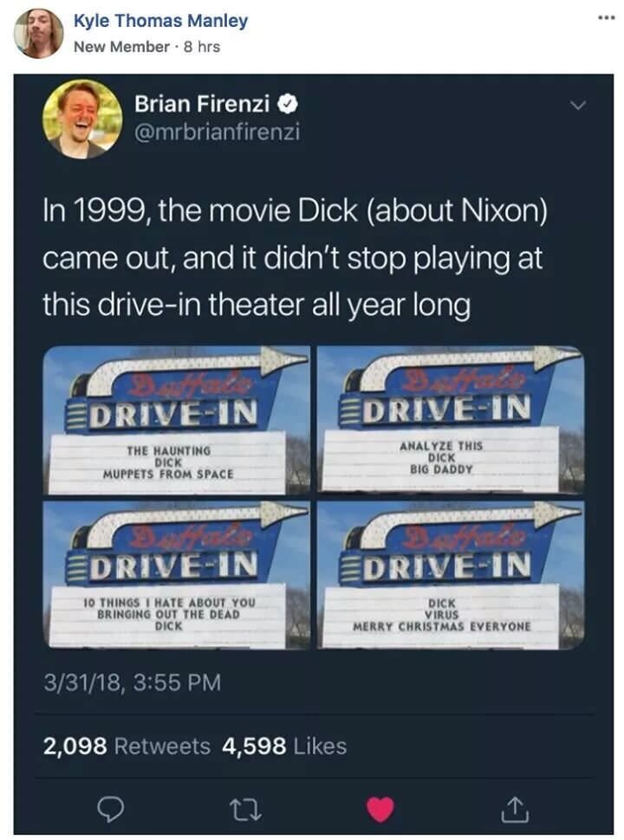
Task: Open Kyle Thomas Manley's profile avatar
Action: [x=39, y=33]
